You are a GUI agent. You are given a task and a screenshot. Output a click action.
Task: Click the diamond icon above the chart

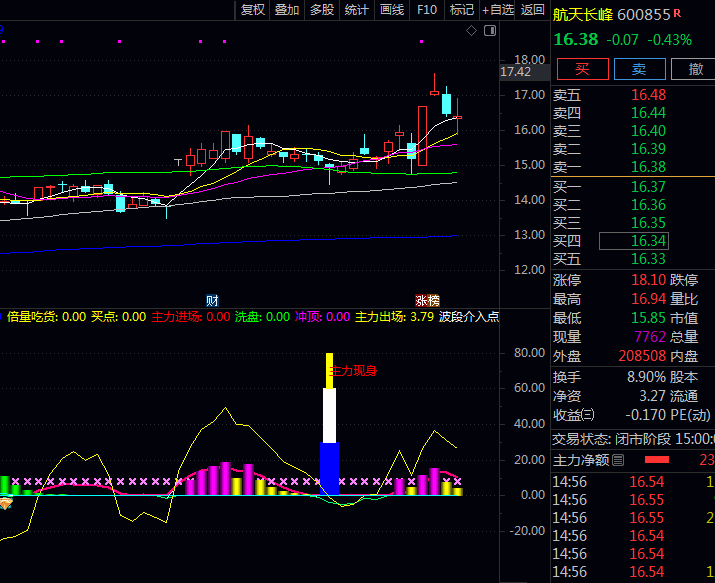coord(472,31)
